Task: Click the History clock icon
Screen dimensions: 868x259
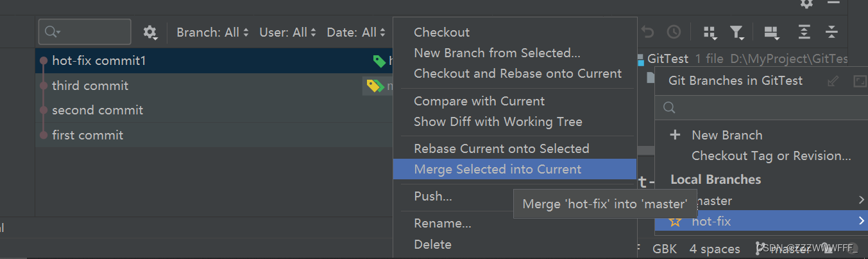Action: (674, 32)
